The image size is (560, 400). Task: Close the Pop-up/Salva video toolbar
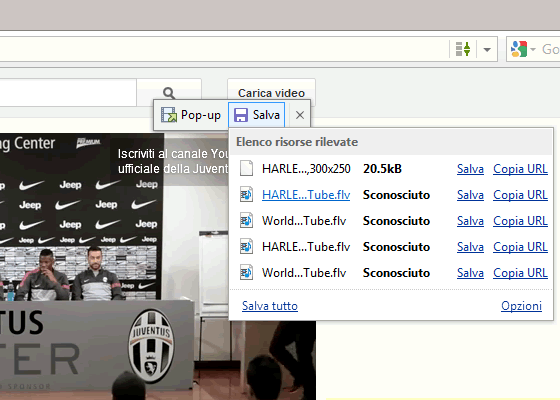[x=300, y=115]
